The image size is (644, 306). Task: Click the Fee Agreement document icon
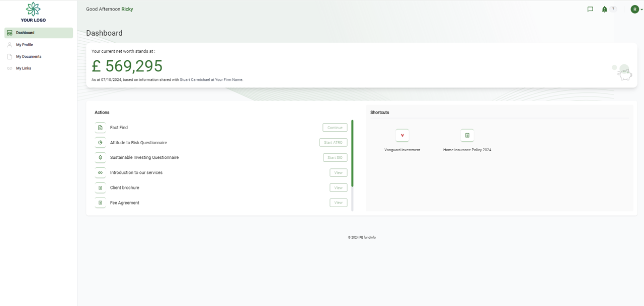coord(100,203)
